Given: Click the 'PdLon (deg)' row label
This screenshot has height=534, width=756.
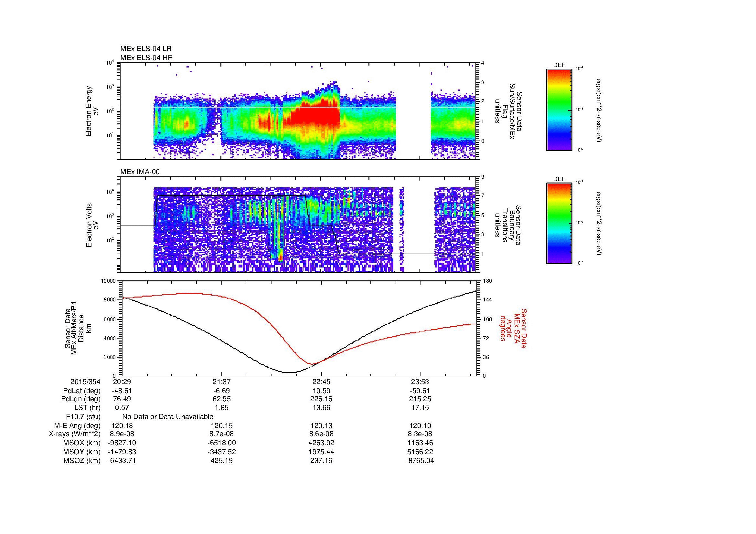Looking at the screenshot, I should pos(81,399).
